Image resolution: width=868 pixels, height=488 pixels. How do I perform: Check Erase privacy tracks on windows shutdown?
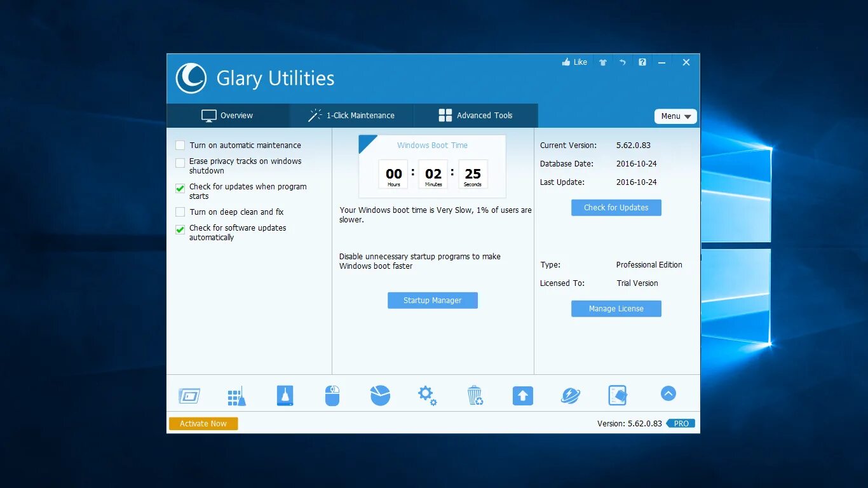180,163
